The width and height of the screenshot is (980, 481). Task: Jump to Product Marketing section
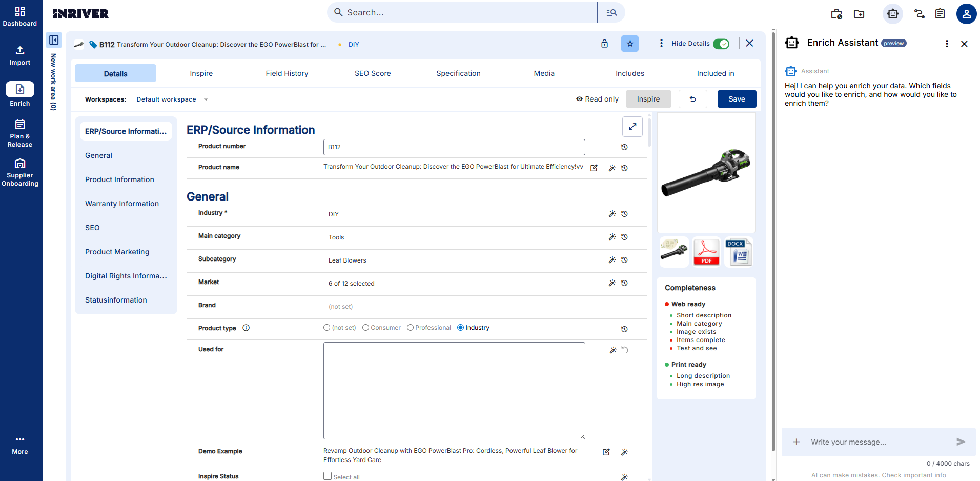[x=117, y=252]
